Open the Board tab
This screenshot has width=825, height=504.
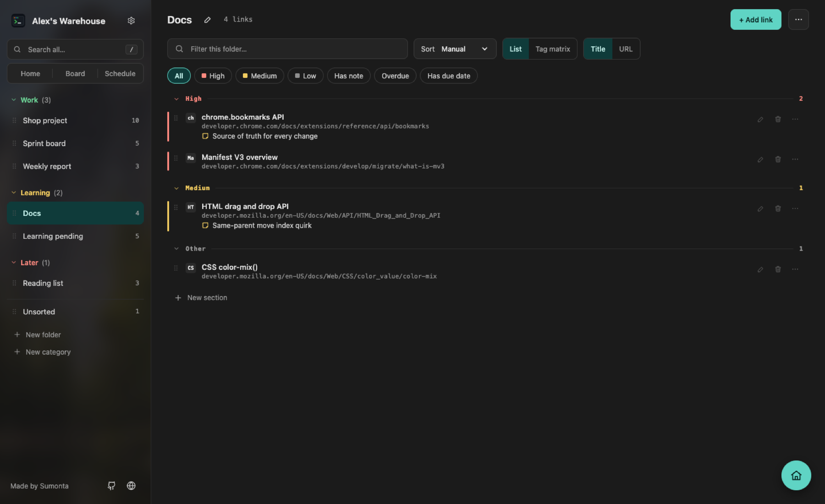(75, 74)
